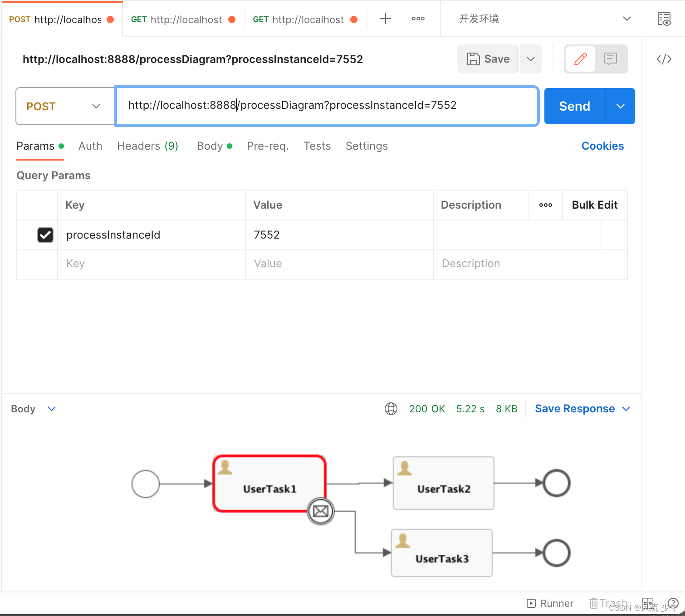
Task: Open the Tests tab
Action: pos(317,146)
